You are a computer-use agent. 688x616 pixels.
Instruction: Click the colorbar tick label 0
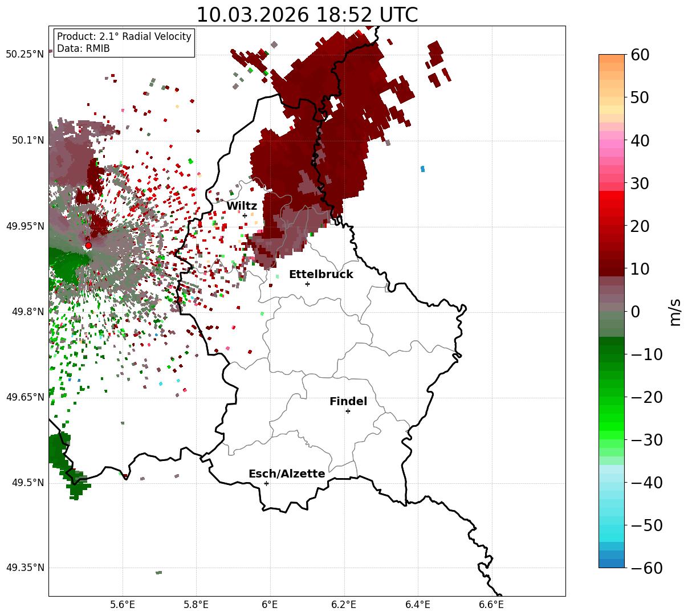(635, 312)
